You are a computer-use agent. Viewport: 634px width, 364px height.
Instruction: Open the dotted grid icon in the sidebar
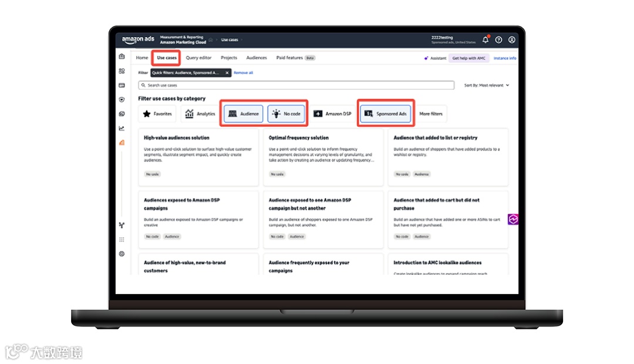point(122,240)
